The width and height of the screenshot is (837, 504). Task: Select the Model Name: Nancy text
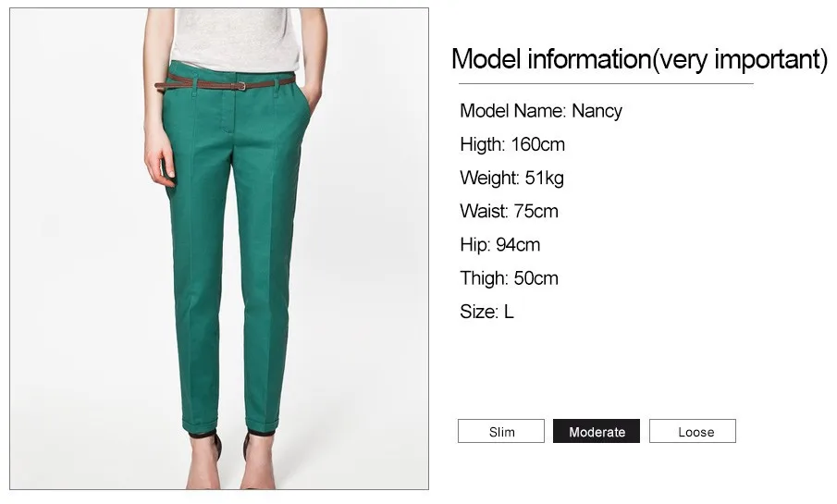click(541, 111)
